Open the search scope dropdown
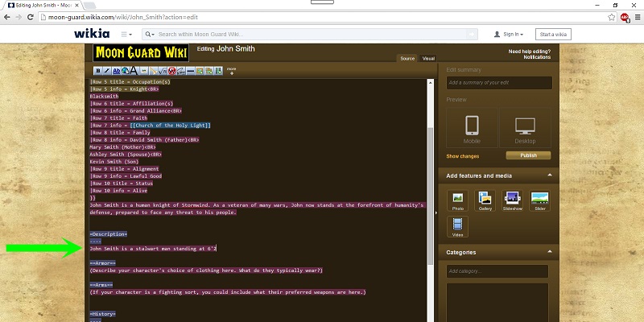 click(x=150, y=35)
